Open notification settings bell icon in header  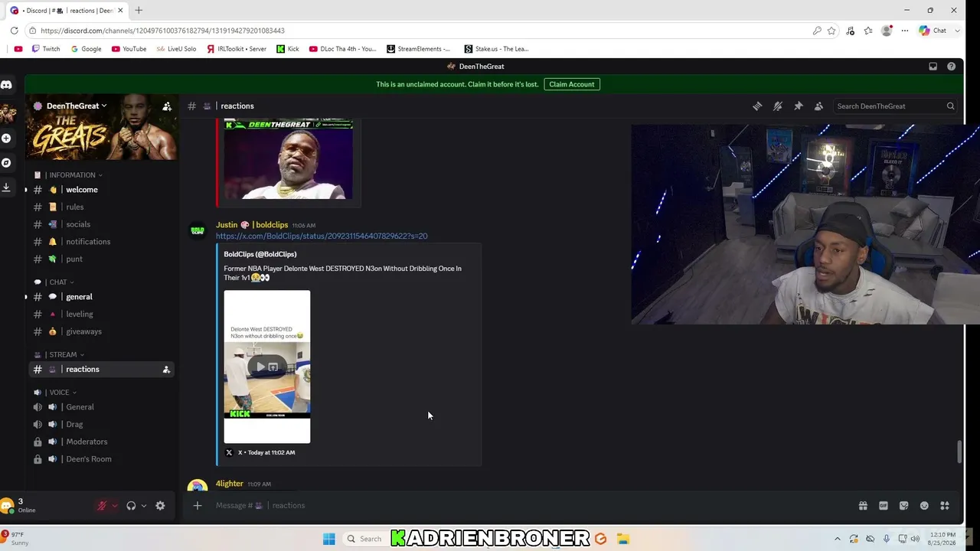[778, 106]
